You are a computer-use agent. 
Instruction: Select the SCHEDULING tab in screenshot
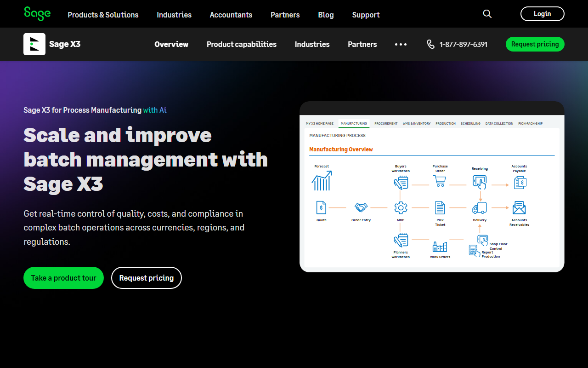point(470,123)
